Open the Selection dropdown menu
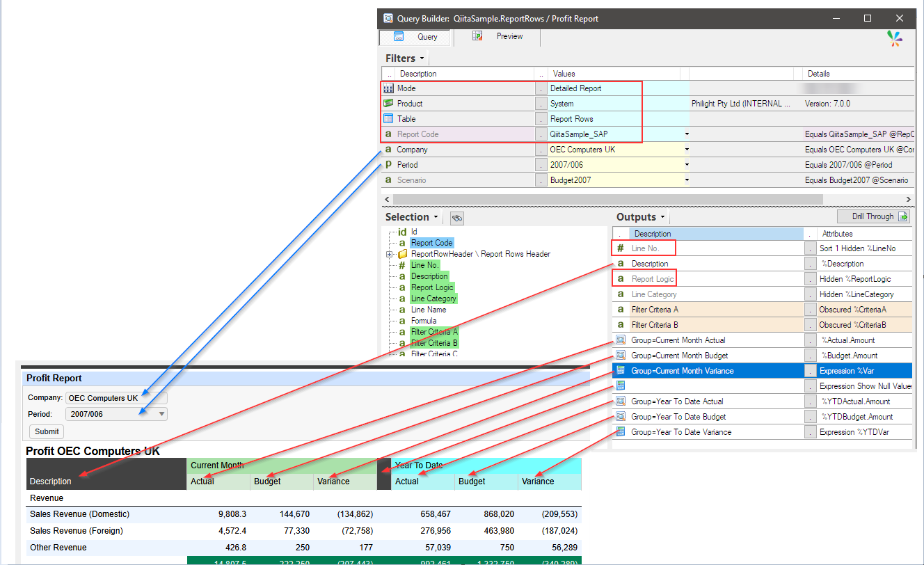Image resolution: width=924 pixels, height=565 pixels. point(436,218)
